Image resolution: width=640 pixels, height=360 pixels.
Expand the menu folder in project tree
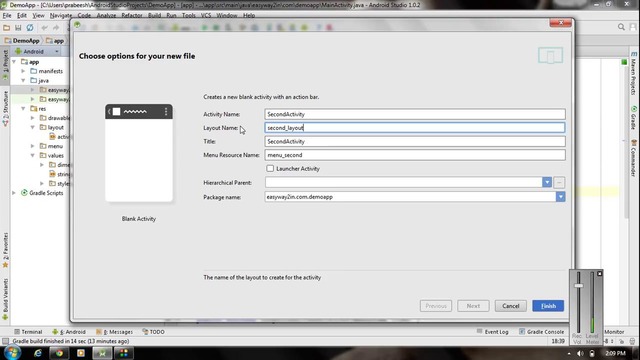click(33, 146)
